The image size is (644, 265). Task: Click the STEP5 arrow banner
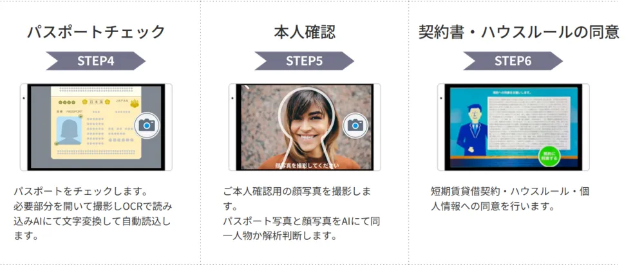[305, 61]
